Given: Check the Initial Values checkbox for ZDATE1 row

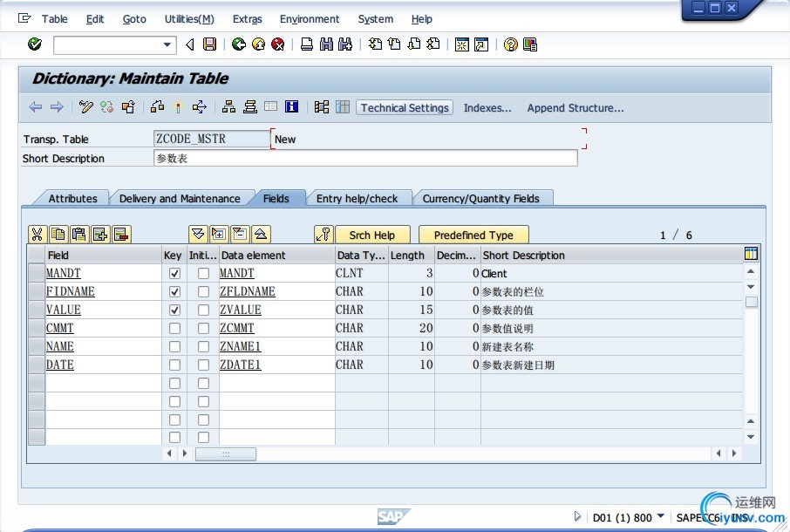Looking at the screenshot, I should (x=203, y=365).
